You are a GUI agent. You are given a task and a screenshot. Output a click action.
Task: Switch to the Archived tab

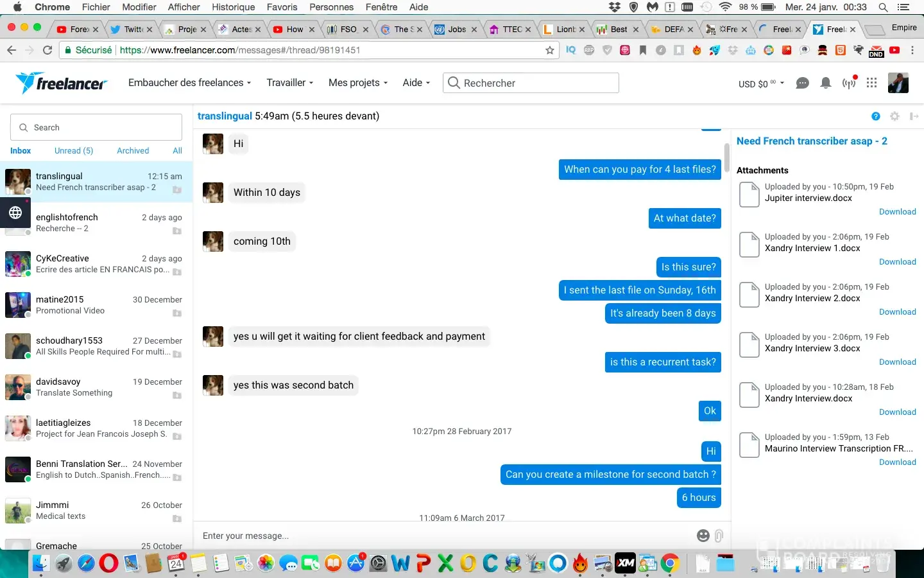(133, 151)
